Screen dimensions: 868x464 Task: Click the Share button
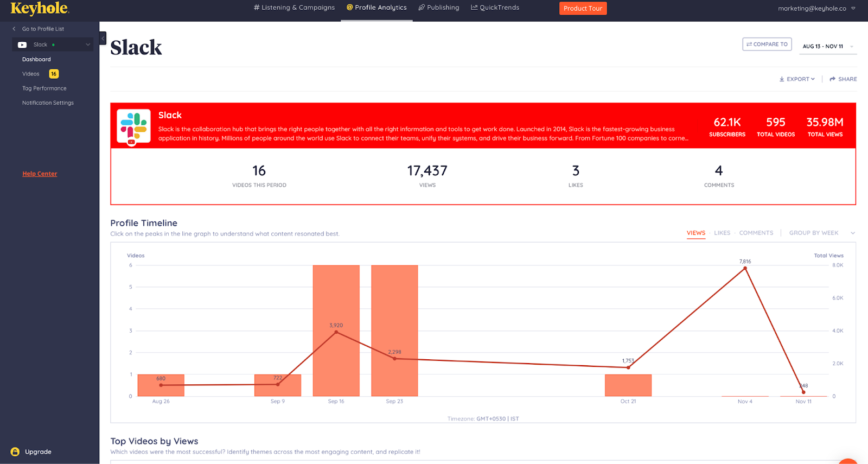click(x=843, y=79)
